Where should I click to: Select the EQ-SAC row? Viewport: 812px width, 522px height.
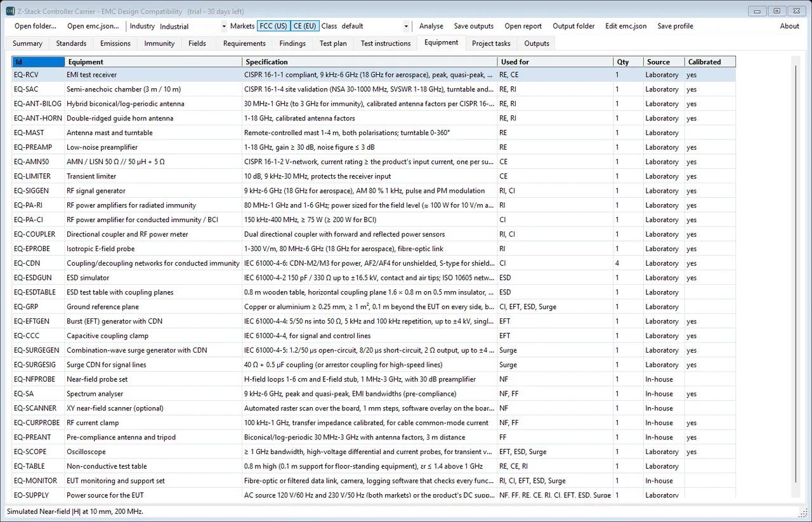[x=374, y=89]
